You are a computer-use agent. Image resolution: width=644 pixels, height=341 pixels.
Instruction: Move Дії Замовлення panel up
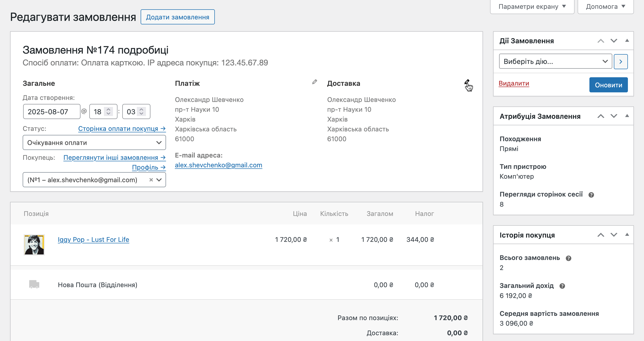(x=601, y=41)
